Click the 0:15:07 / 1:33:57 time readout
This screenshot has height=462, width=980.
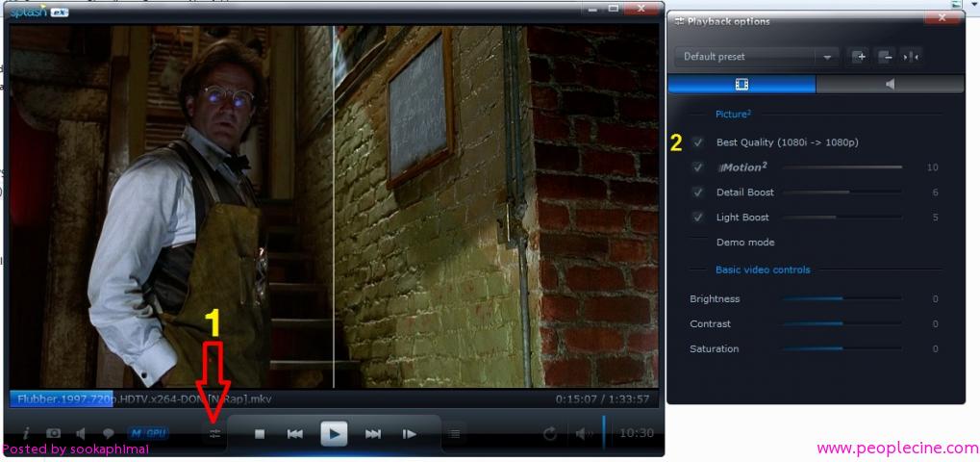(602, 398)
